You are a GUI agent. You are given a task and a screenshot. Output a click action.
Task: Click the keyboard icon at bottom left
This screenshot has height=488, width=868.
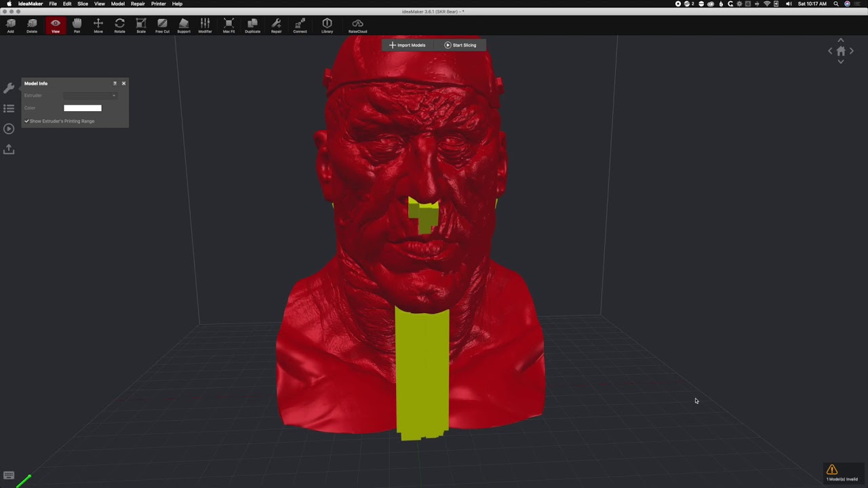[9, 476]
